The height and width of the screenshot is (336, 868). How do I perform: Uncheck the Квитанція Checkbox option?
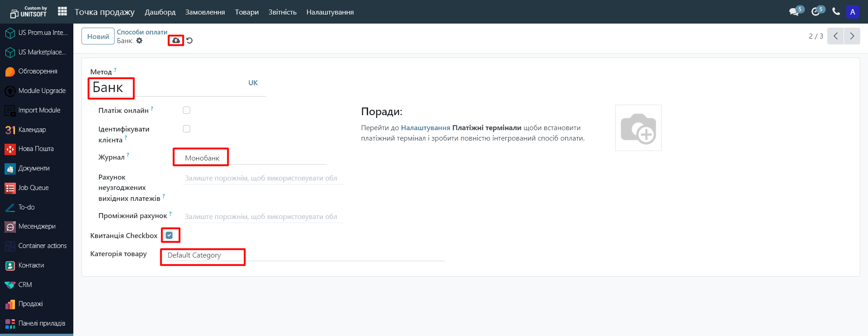(169, 235)
